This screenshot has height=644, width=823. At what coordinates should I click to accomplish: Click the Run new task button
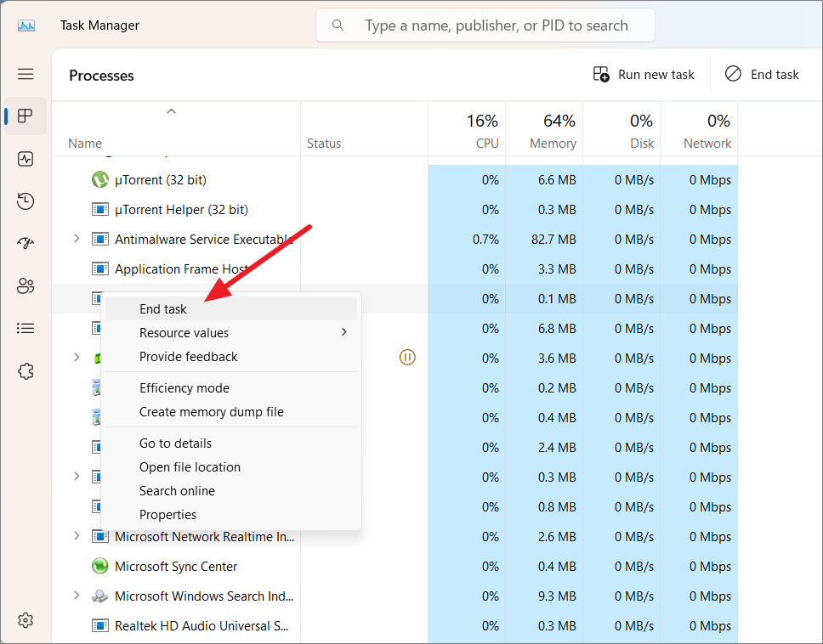coord(644,74)
